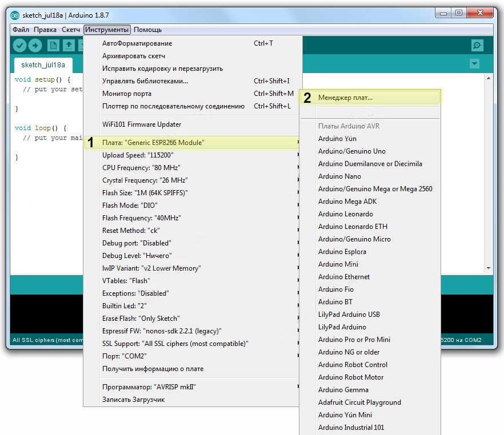The height and width of the screenshot is (435, 504).
Task: Click the editor vertical scrollbar down arrow
Action: pyautogui.click(x=489, y=267)
